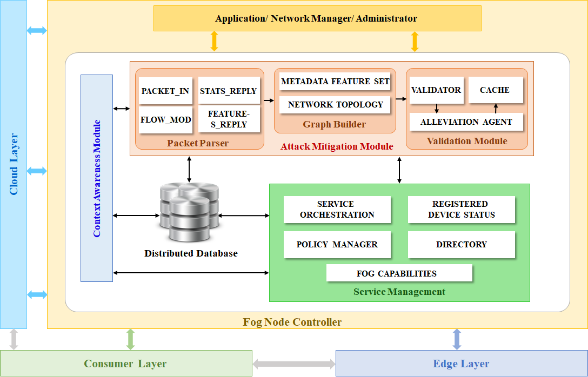588x377 pixels.
Task: Click the right orange double arrow under Application bar
Action: click(x=415, y=42)
